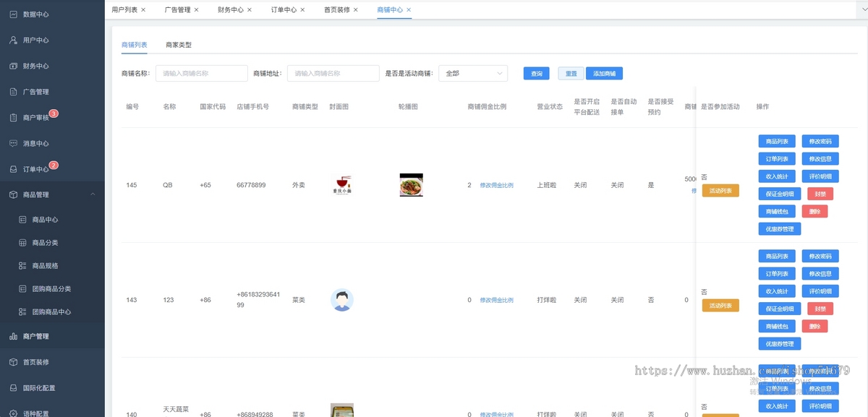The image size is (868, 417).
Task: Click 评价明细 button for shop QB
Action: tap(820, 176)
